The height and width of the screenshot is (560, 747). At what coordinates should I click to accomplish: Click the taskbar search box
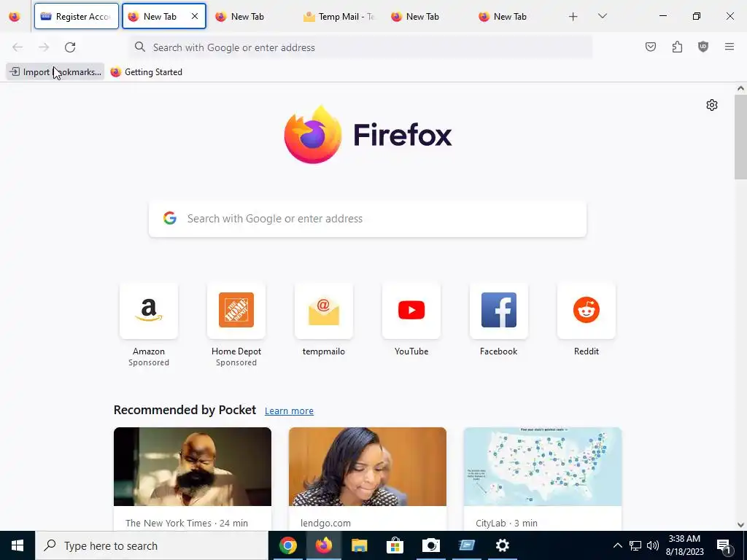click(x=152, y=545)
